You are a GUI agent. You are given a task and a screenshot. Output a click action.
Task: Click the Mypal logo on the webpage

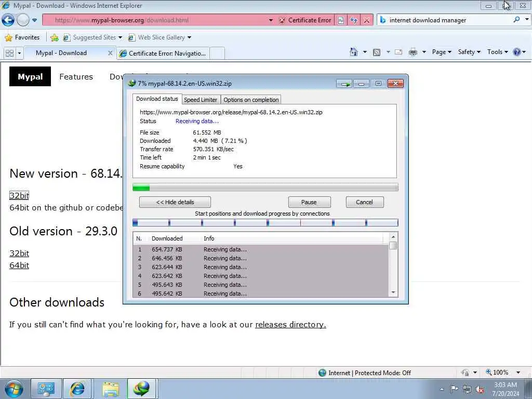coord(30,76)
